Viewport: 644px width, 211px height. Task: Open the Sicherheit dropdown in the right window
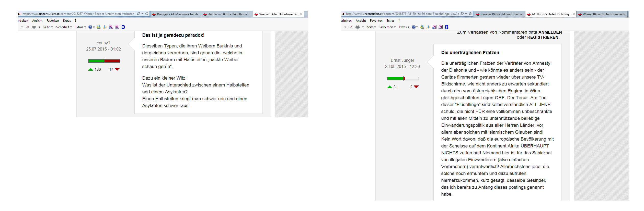[x=387, y=27]
